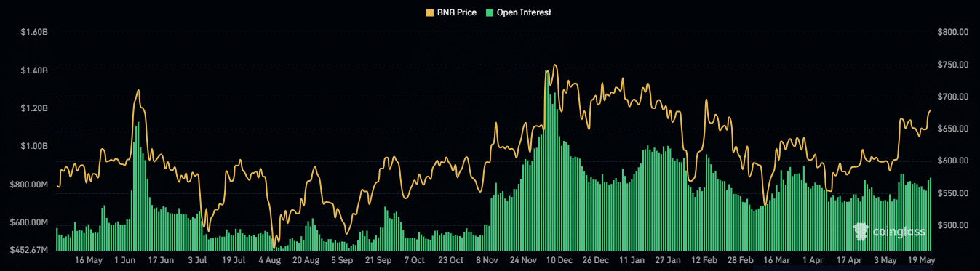Click the 7 Oct date label
This screenshot has height=271, width=980.
coord(415,259)
